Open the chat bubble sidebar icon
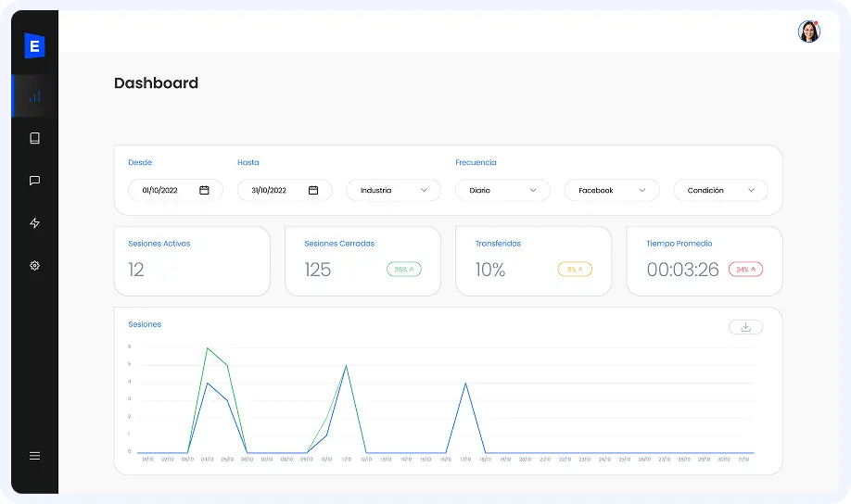This screenshot has height=504, width=851. (x=34, y=181)
